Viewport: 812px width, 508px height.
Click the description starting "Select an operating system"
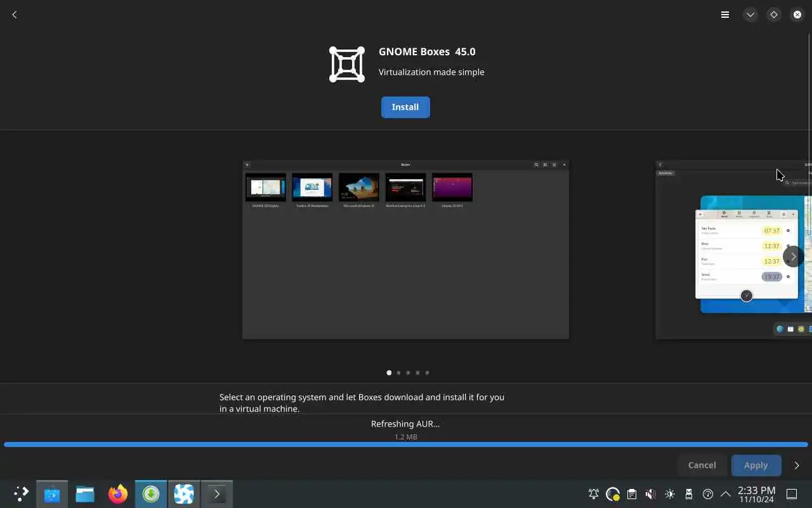362,403
